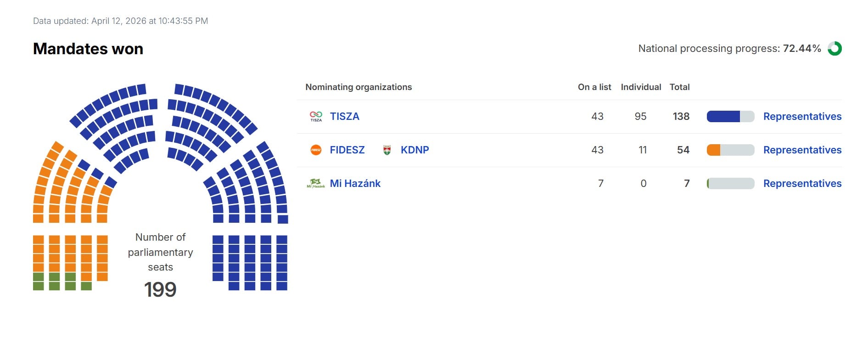Click the TISZA party logo icon
Image resolution: width=868 pixels, height=361 pixels.
pyautogui.click(x=316, y=116)
